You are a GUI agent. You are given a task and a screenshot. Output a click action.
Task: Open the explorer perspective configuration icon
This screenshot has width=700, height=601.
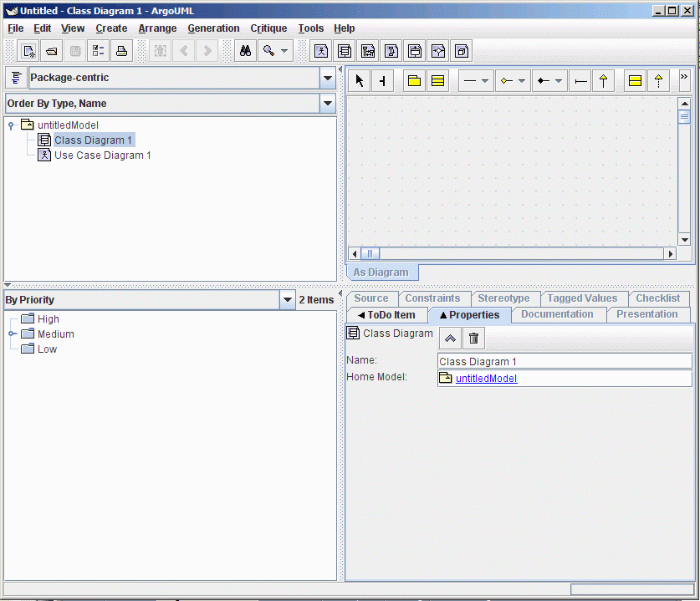click(x=16, y=78)
